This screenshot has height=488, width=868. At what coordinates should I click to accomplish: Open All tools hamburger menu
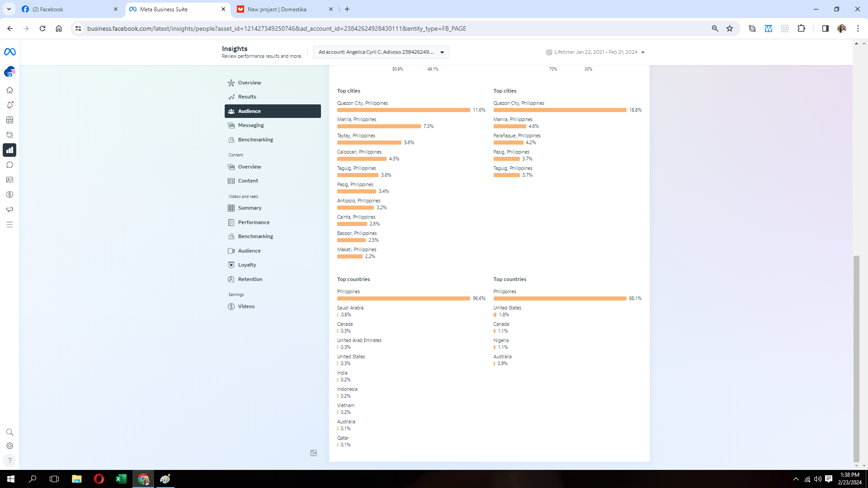[x=9, y=225]
